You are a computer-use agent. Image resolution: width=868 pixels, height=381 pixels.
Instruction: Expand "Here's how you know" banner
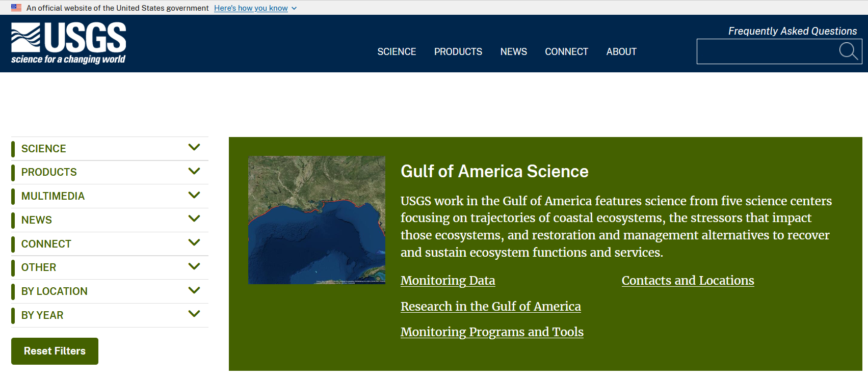(x=255, y=8)
